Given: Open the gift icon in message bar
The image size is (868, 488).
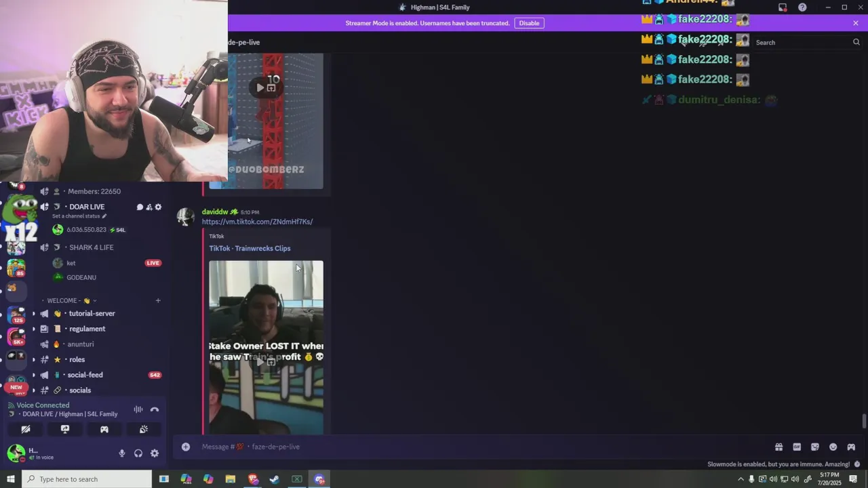Looking at the screenshot, I should click(778, 447).
